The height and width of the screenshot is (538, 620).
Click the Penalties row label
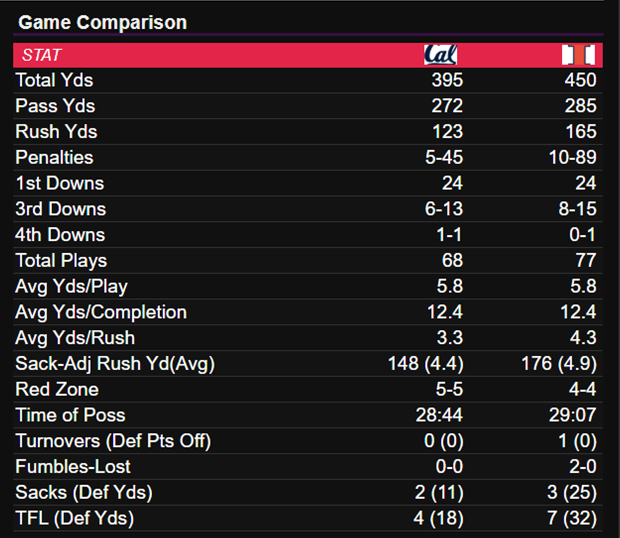(54, 158)
